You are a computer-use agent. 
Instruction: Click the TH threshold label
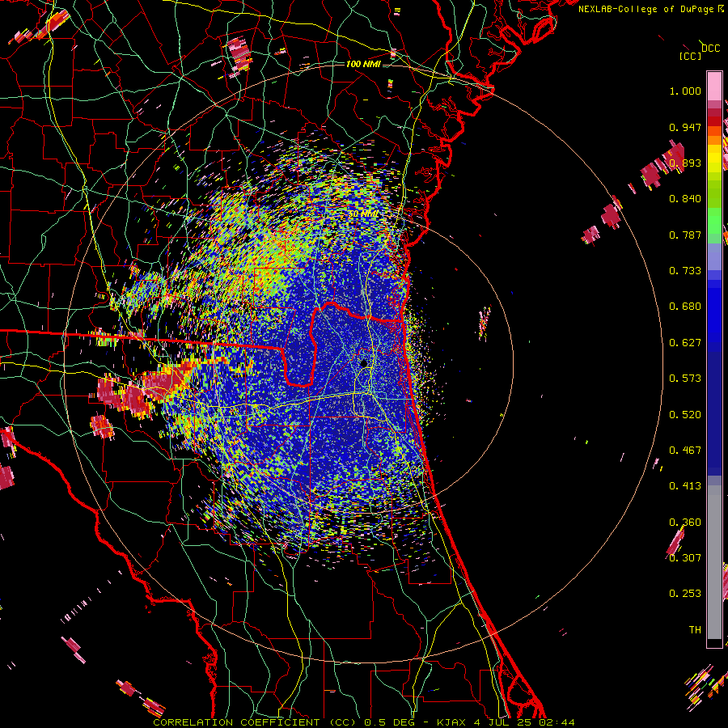pos(695,630)
